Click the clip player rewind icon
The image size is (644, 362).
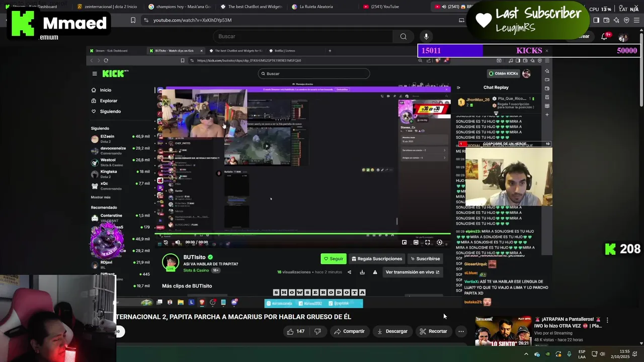(x=166, y=242)
